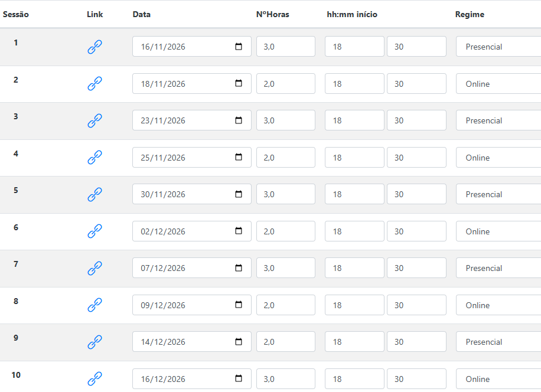Screen dimensions: 541x392
Task: Expand the Presencial regime dropdown for session 9
Action: point(498,342)
